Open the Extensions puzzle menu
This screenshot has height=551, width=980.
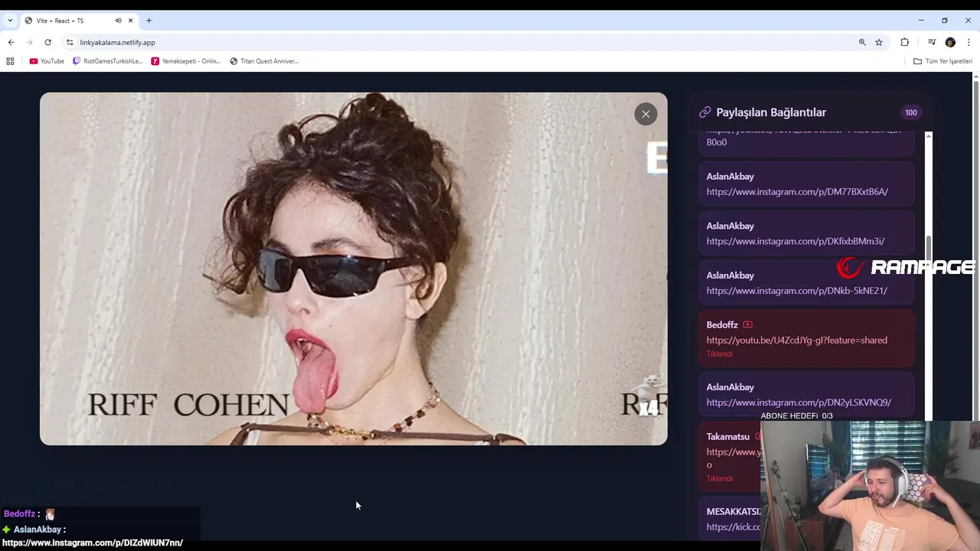pos(904,42)
